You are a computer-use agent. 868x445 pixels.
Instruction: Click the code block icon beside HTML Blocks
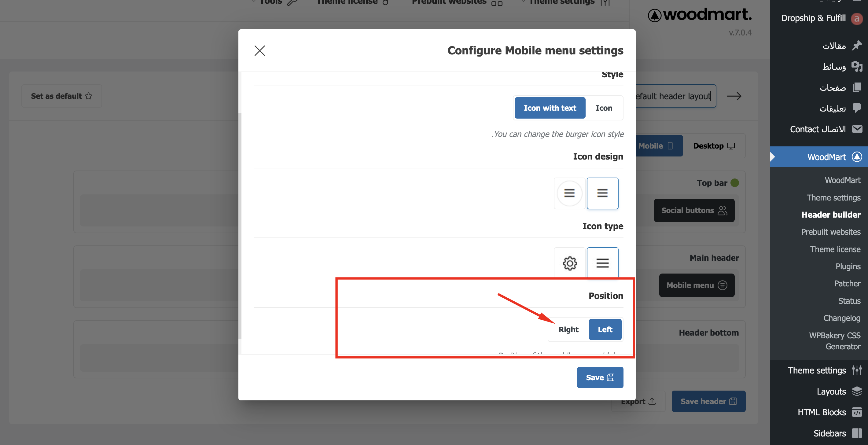(857, 412)
